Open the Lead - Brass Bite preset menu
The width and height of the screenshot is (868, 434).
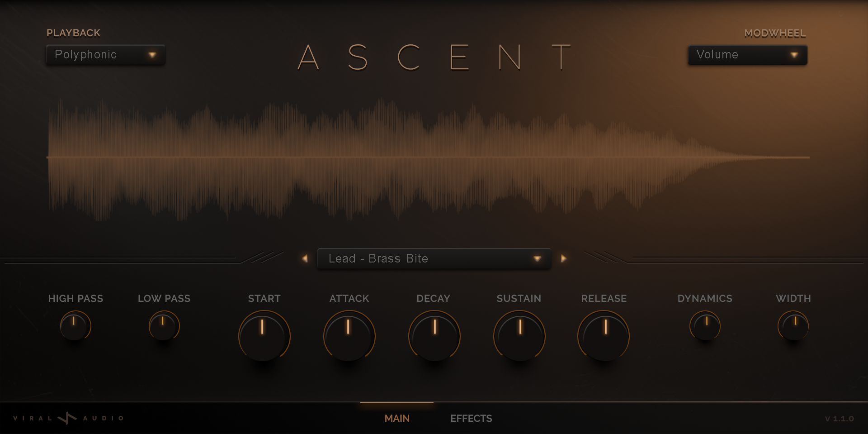433,258
